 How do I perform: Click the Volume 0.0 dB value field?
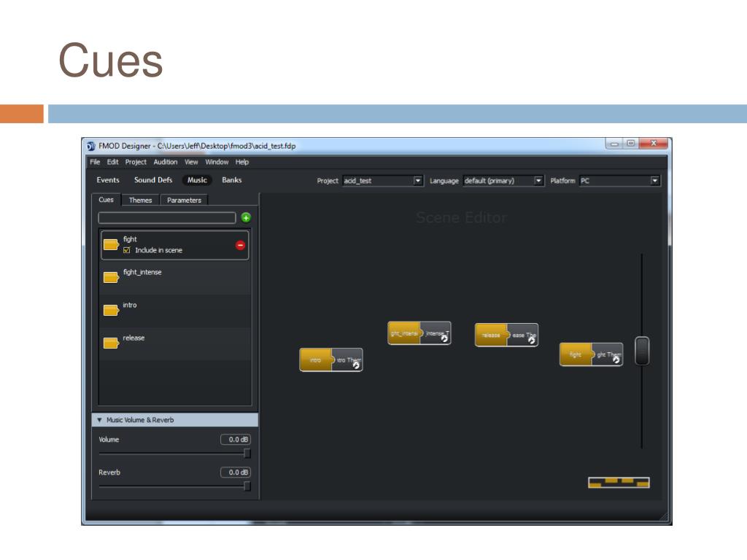(236, 440)
